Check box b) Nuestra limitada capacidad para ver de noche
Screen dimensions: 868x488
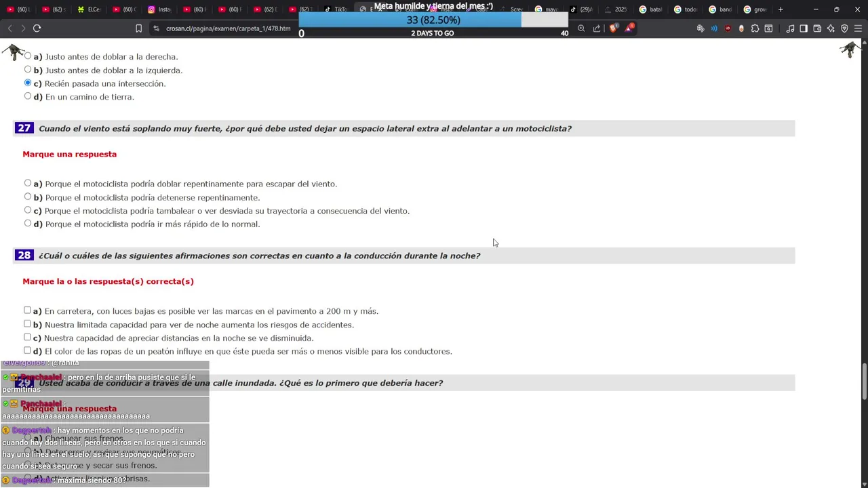27,324
